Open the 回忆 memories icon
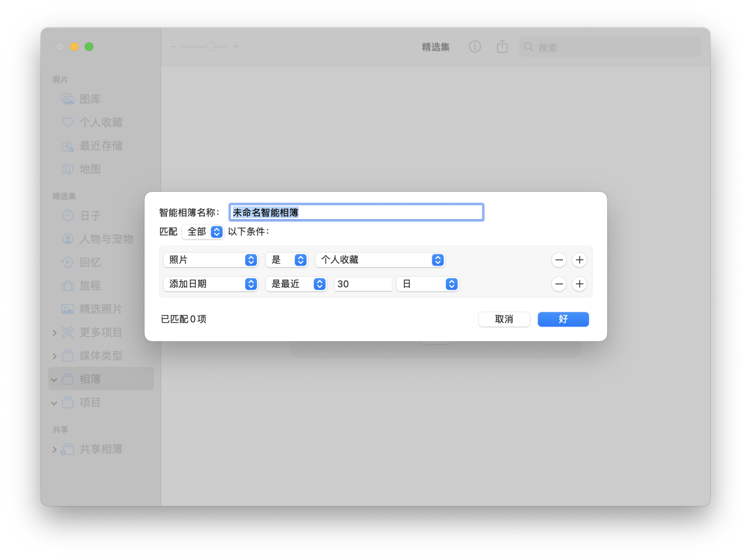The image size is (751, 560). point(68,262)
